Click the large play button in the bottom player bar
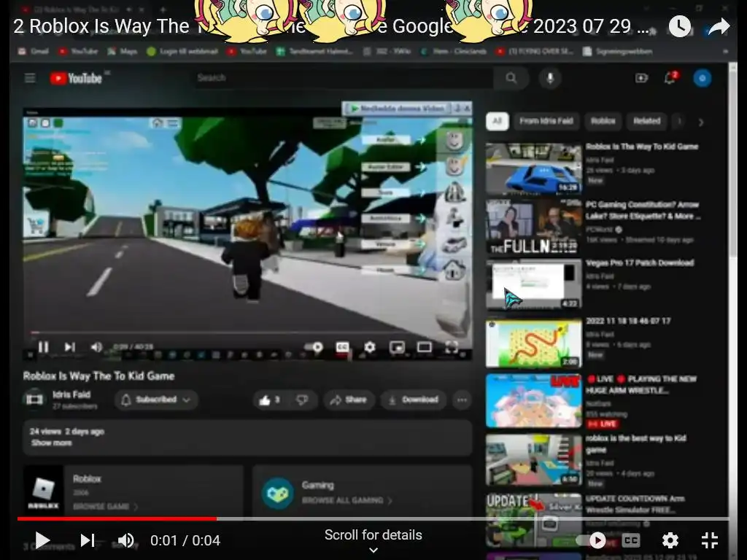This screenshot has width=747, height=560. click(42, 540)
